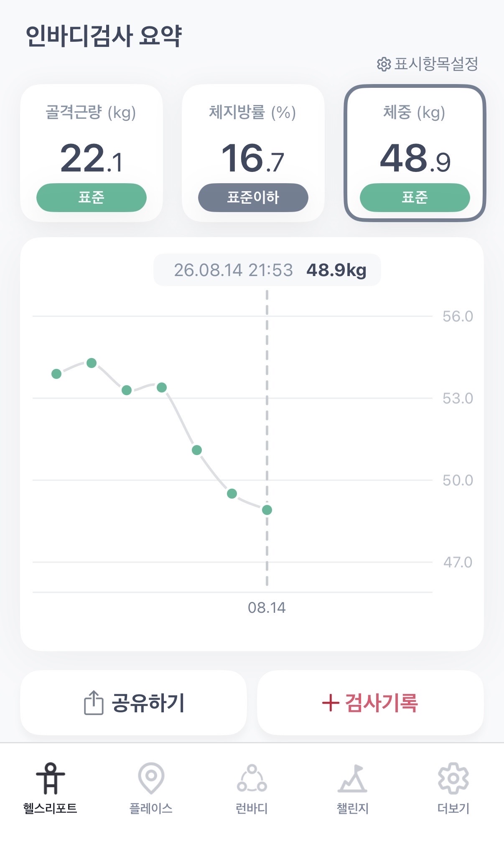Open the 런바디 tab icon
Image resolution: width=504 pixels, height=842 pixels.
tap(252, 778)
